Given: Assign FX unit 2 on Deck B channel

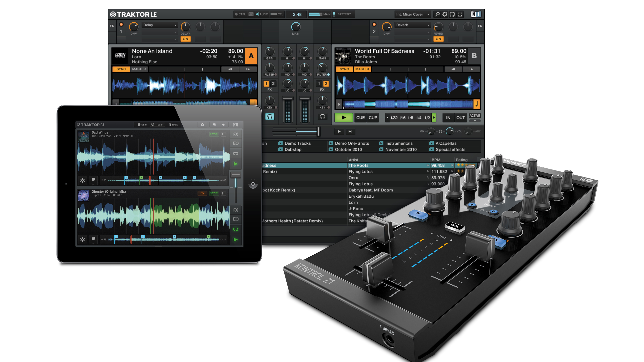Looking at the screenshot, I should pyautogui.click(x=326, y=84).
